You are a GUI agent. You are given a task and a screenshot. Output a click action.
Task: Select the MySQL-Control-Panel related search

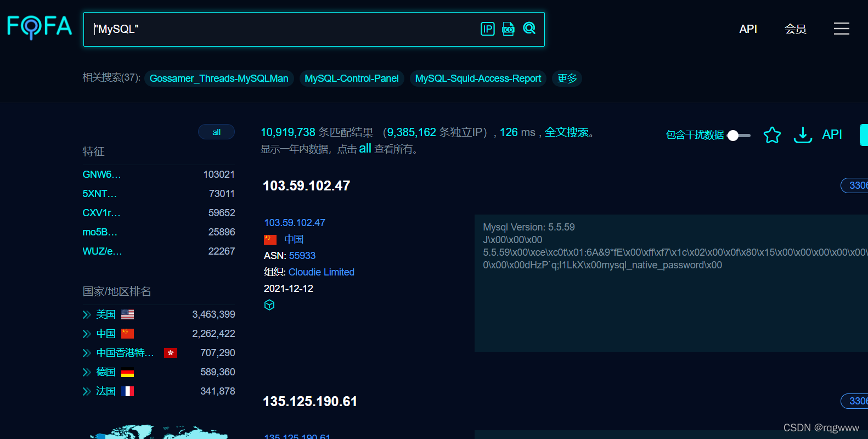click(352, 78)
